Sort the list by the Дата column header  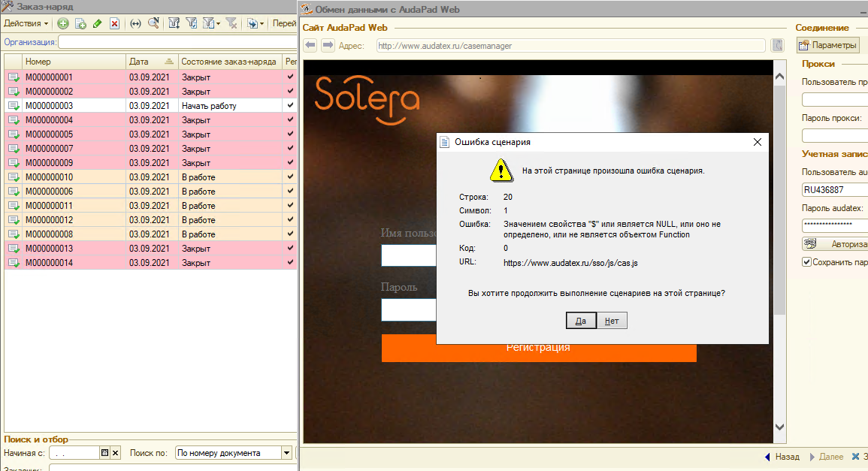(152, 62)
